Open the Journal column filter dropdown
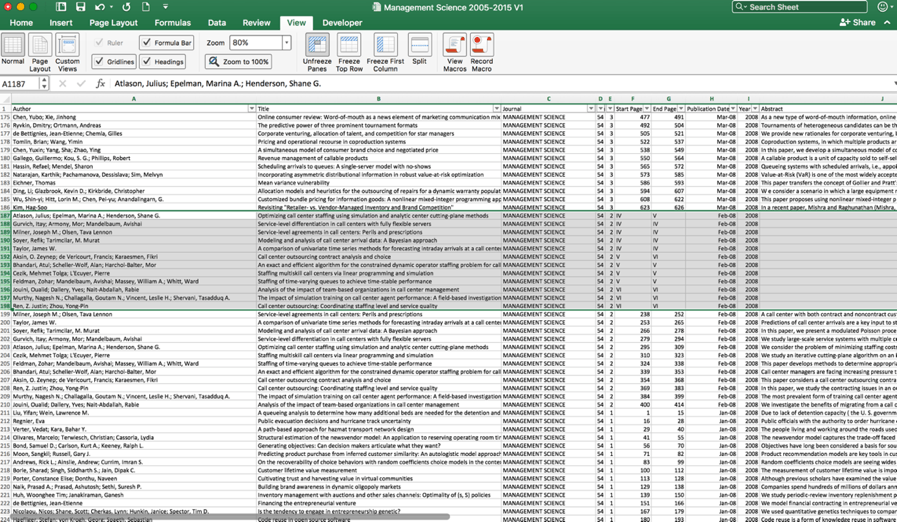897x522 pixels. point(591,109)
